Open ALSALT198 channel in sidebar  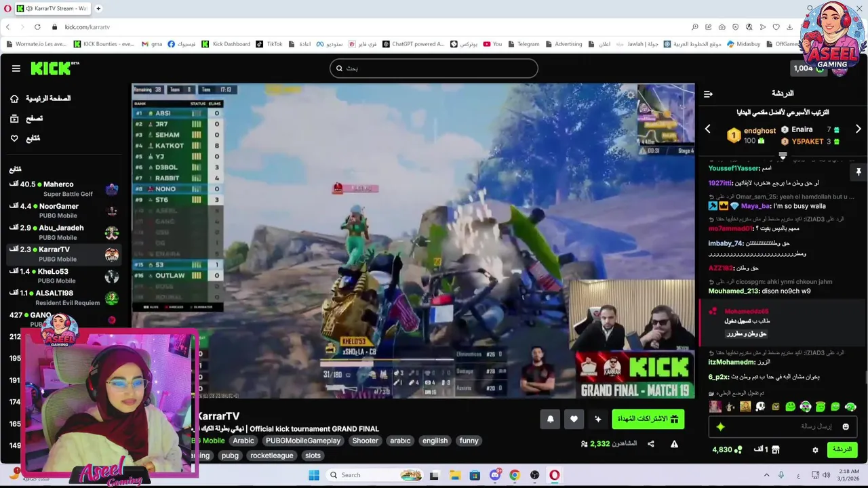click(64, 297)
